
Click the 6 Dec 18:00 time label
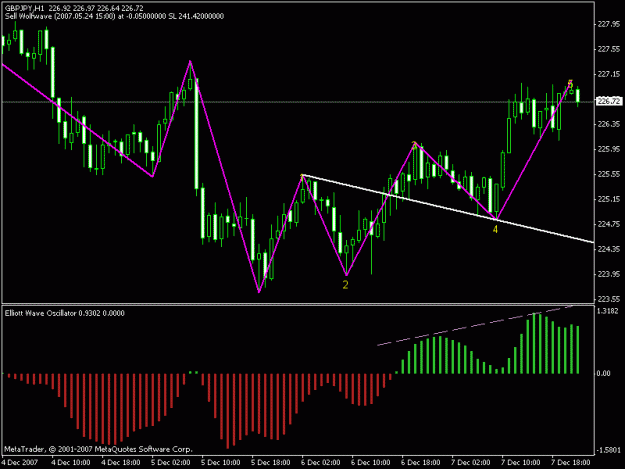coord(421,463)
